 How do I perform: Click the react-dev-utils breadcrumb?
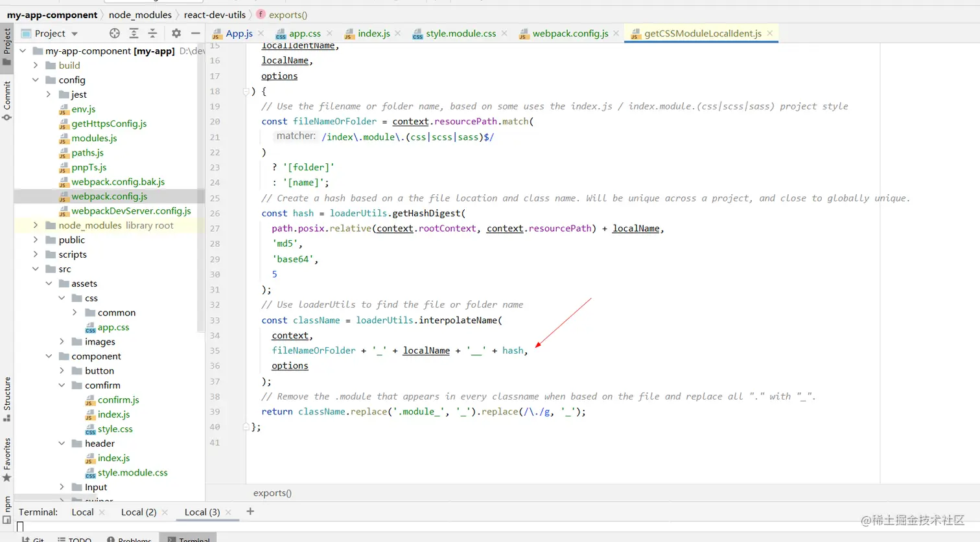(x=215, y=15)
